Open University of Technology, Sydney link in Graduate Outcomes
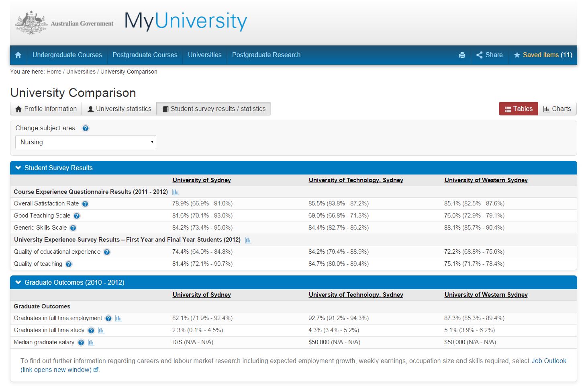588x386 pixels. [x=356, y=295]
